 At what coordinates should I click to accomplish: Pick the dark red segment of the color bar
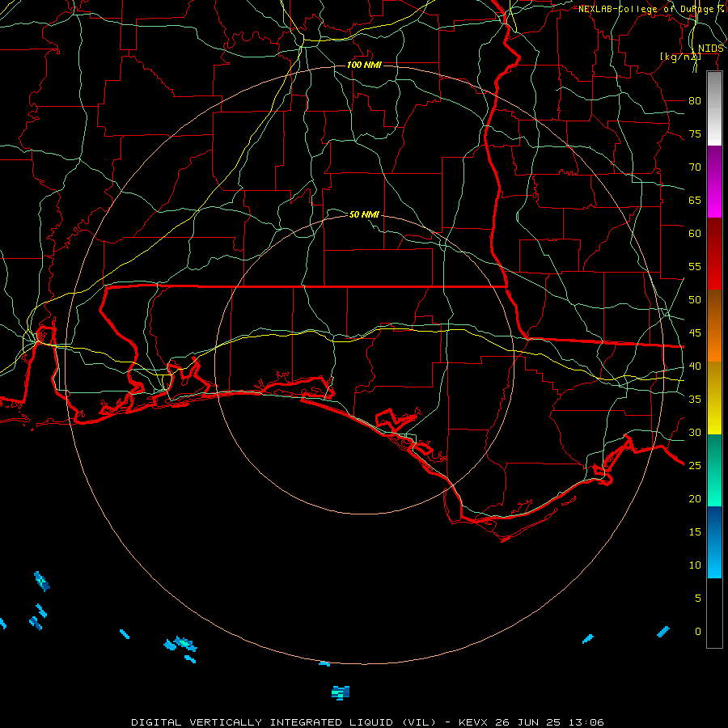(x=714, y=253)
